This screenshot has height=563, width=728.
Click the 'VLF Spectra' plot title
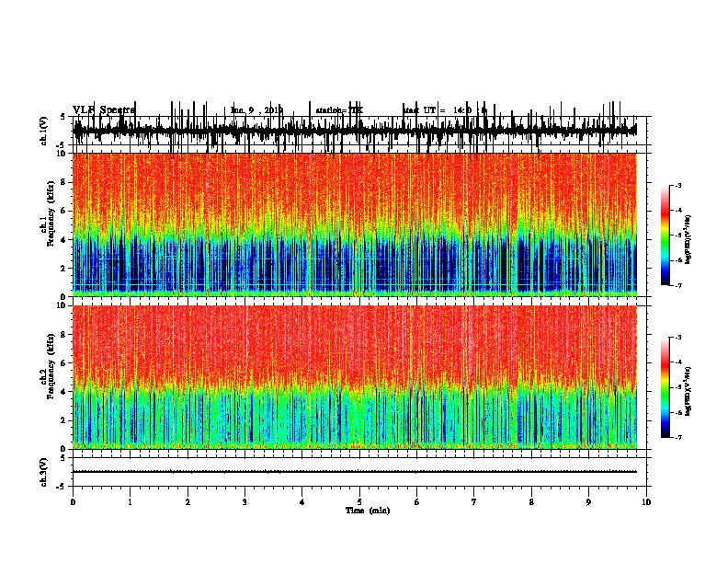(104, 109)
